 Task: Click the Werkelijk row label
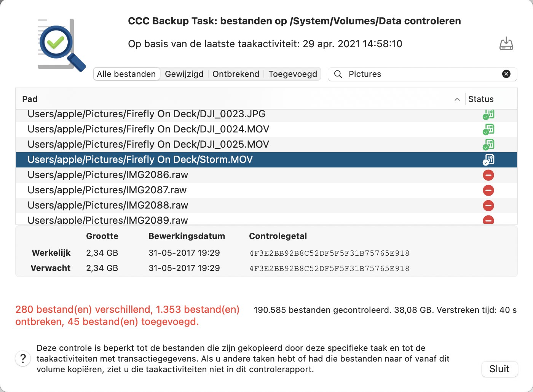click(51, 253)
